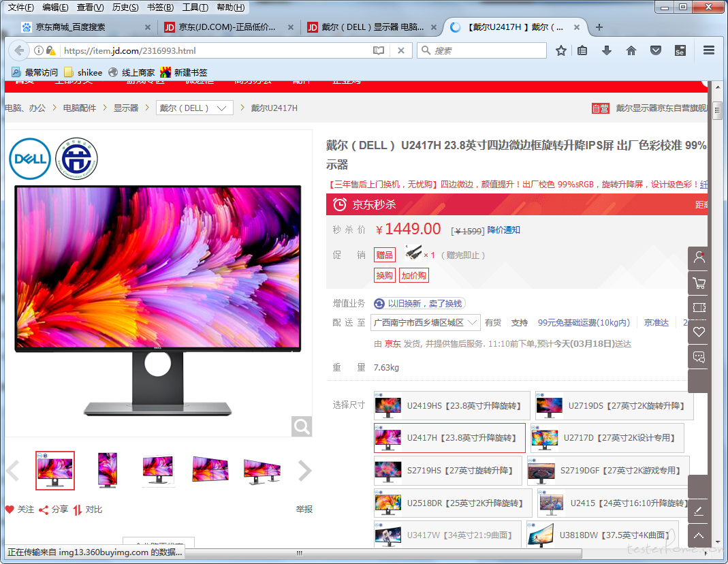Click feedback pencil icon in right sidebar
The height and width of the screenshot is (564, 728).
point(698,511)
